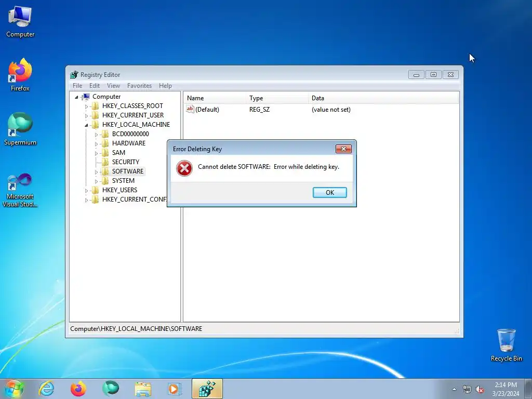
Task: Expand HKEY_CURRENT_USER tree node
Action: coord(86,116)
